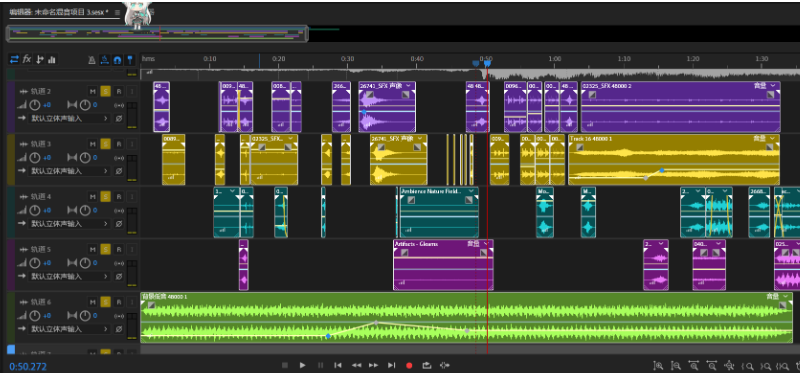Click the zoom out full icon

[729, 365]
